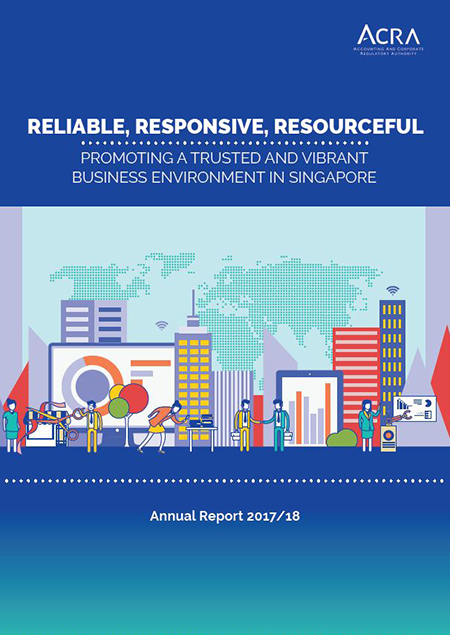Select the bar chart on the tablet screen

(x=310, y=413)
